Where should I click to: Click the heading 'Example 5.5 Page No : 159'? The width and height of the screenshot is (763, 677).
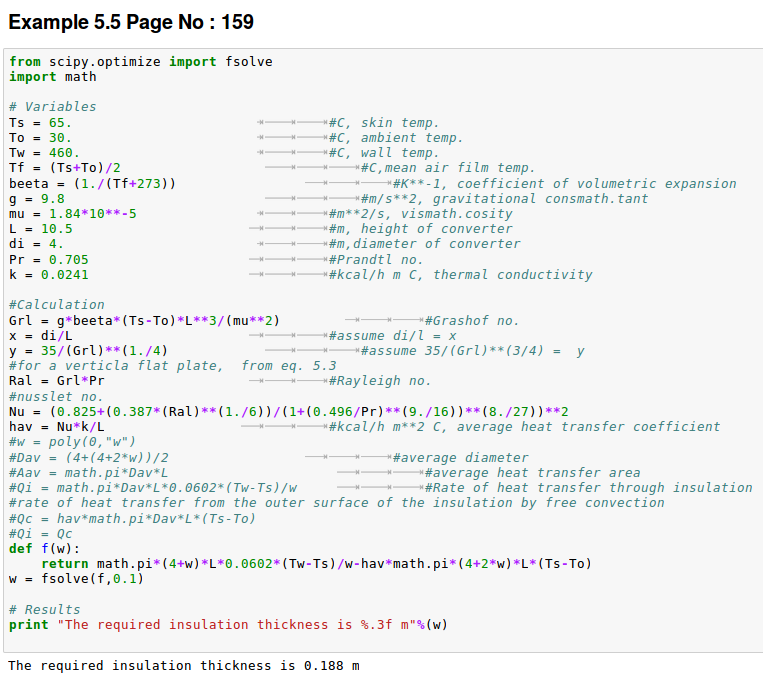click(130, 21)
